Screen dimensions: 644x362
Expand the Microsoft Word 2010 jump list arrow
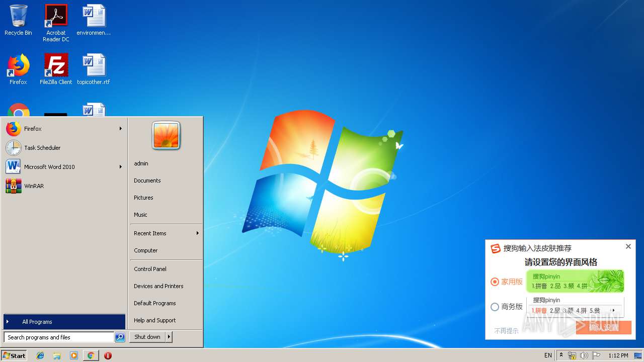121,167
